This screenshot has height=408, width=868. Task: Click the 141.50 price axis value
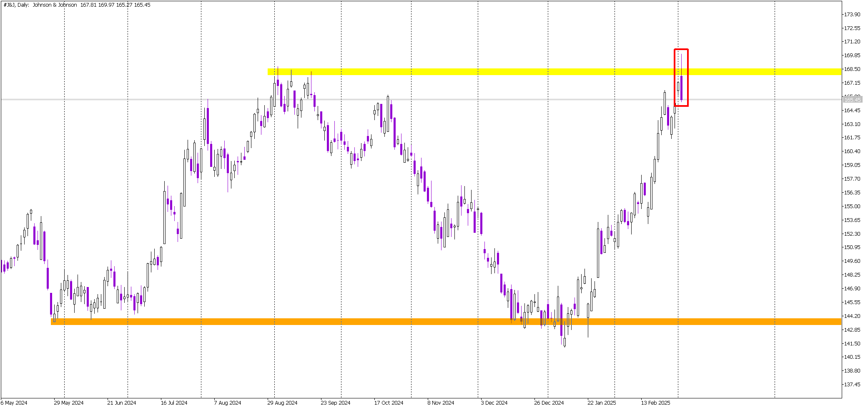(x=852, y=344)
